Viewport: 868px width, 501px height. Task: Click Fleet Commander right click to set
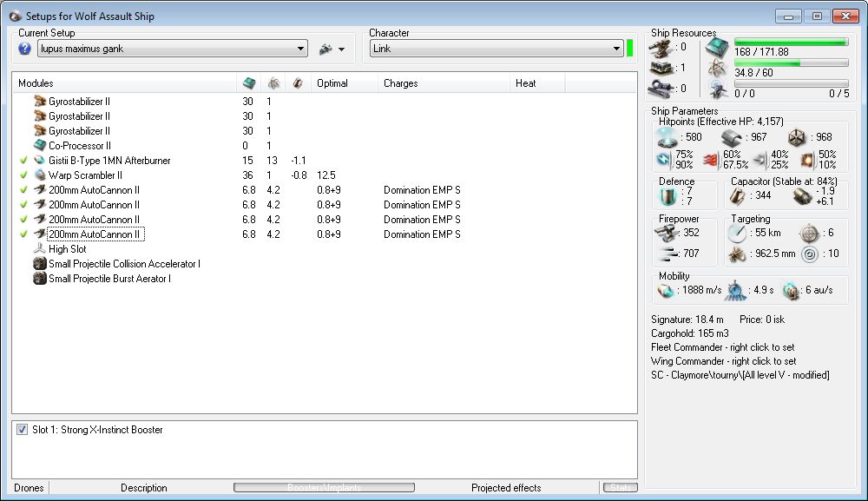tap(723, 347)
